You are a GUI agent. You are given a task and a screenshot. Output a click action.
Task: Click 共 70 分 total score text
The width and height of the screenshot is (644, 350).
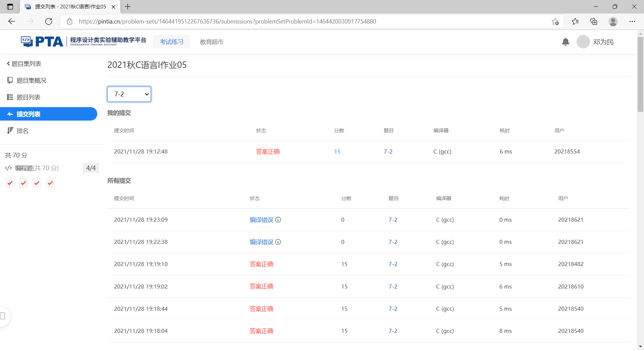tap(16, 155)
